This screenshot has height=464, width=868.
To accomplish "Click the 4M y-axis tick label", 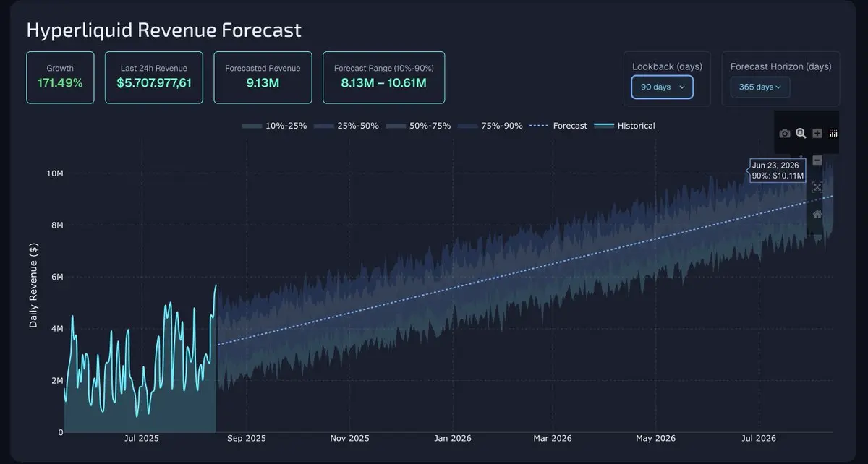I will 57,329.
